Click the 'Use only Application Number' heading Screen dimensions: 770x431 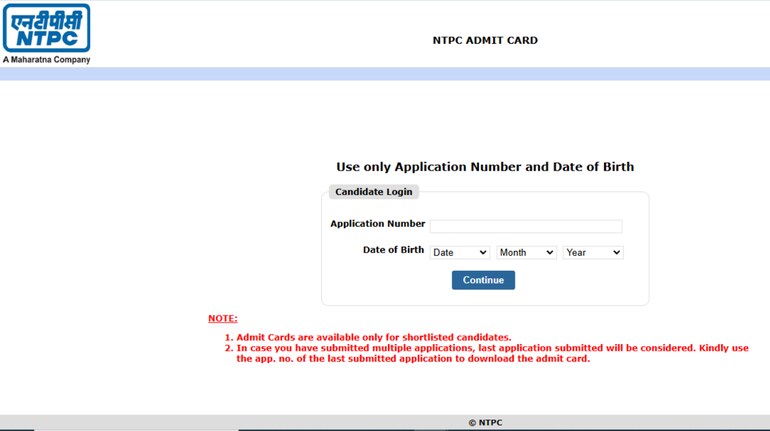coord(485,167)
